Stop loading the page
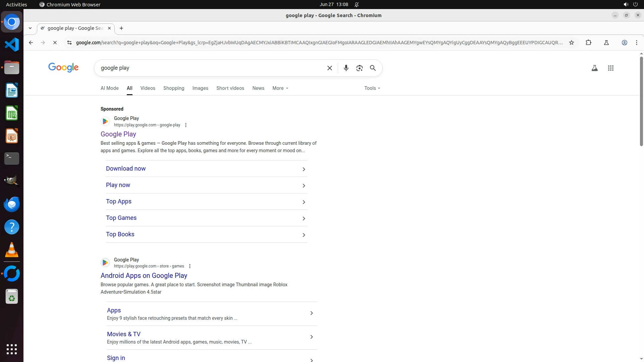The image size is (644, 362). [x=55, y=43]
